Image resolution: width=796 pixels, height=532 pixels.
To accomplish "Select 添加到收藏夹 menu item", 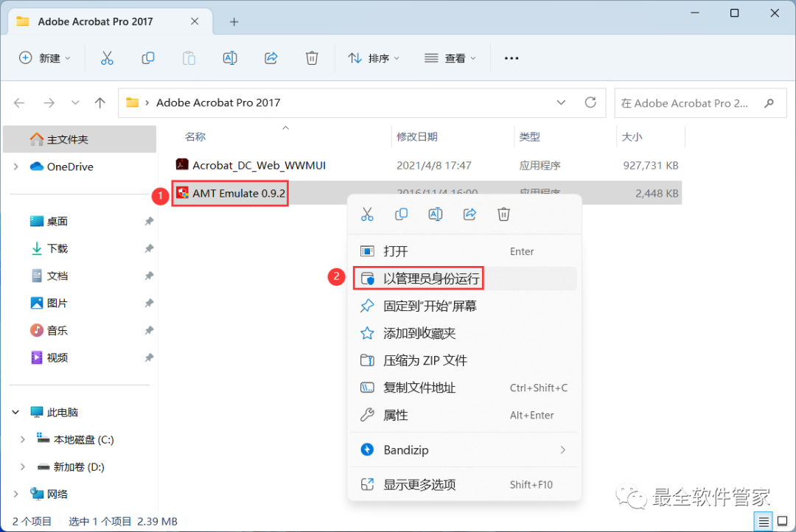I will [464, 334].
